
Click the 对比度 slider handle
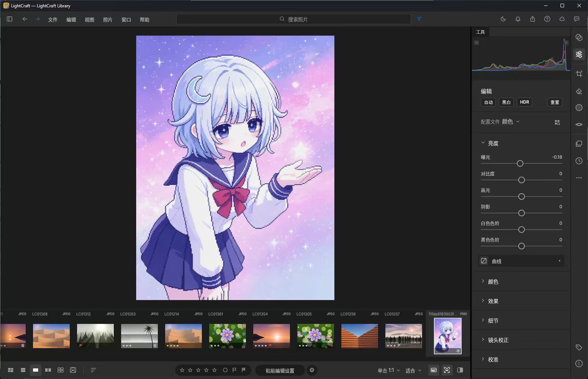click(522, 180)
